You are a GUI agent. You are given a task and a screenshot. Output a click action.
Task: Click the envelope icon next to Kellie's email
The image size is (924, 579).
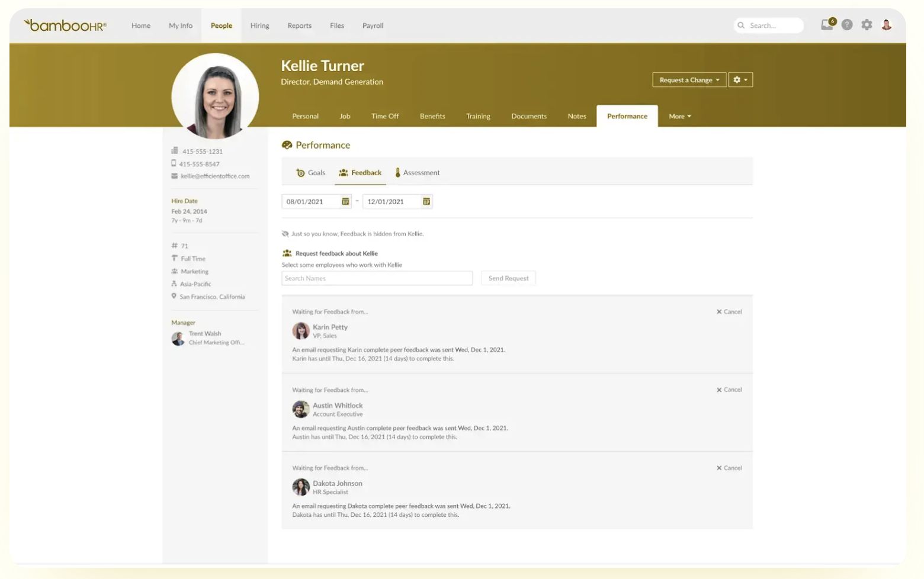174,176
